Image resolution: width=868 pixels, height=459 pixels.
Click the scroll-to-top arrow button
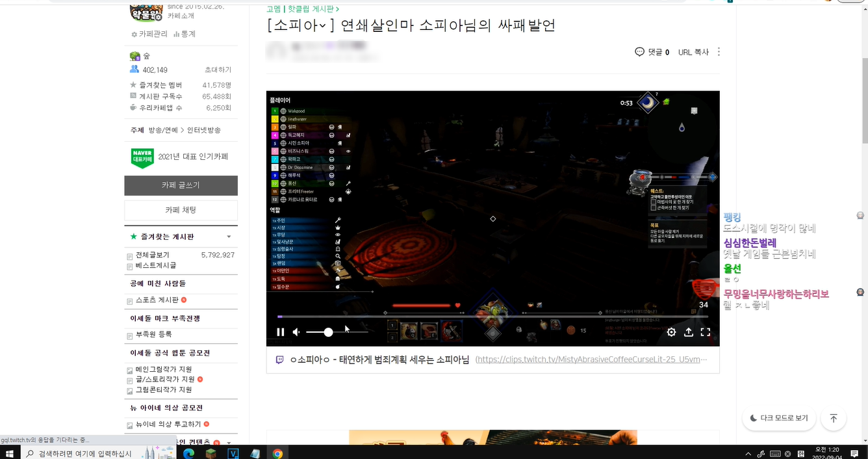[834, 418]
